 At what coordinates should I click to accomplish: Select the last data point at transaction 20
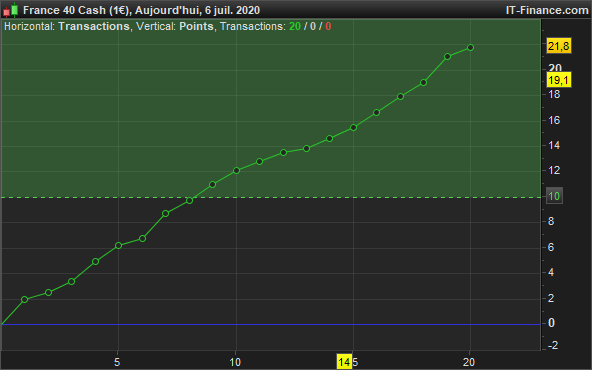click(470, 48)
